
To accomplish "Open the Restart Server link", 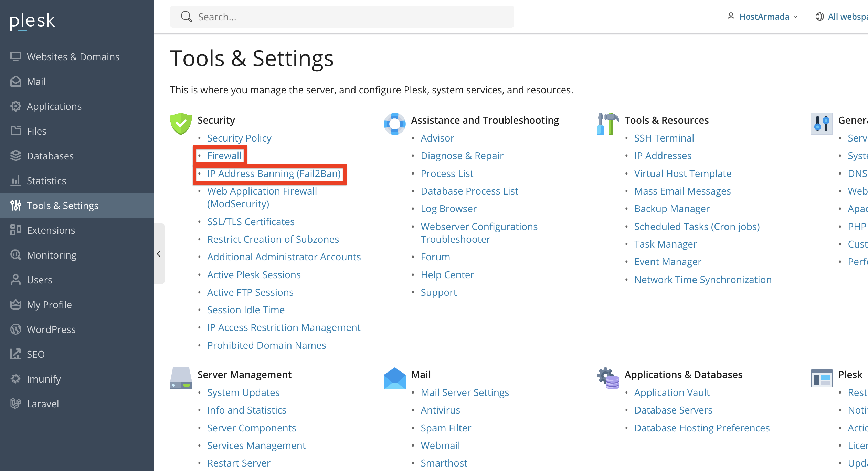I will pyautogui.click(x=239, y=463).
